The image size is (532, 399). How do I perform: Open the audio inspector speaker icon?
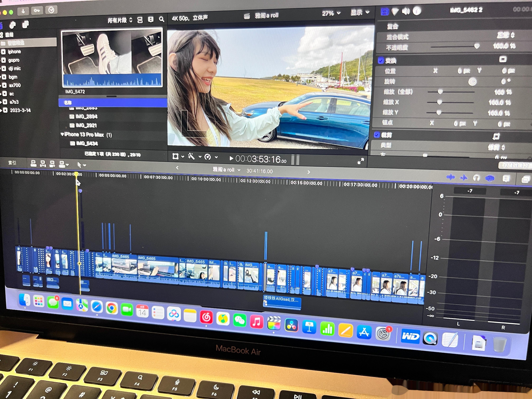pyautogui.click(x=406, y=11)
